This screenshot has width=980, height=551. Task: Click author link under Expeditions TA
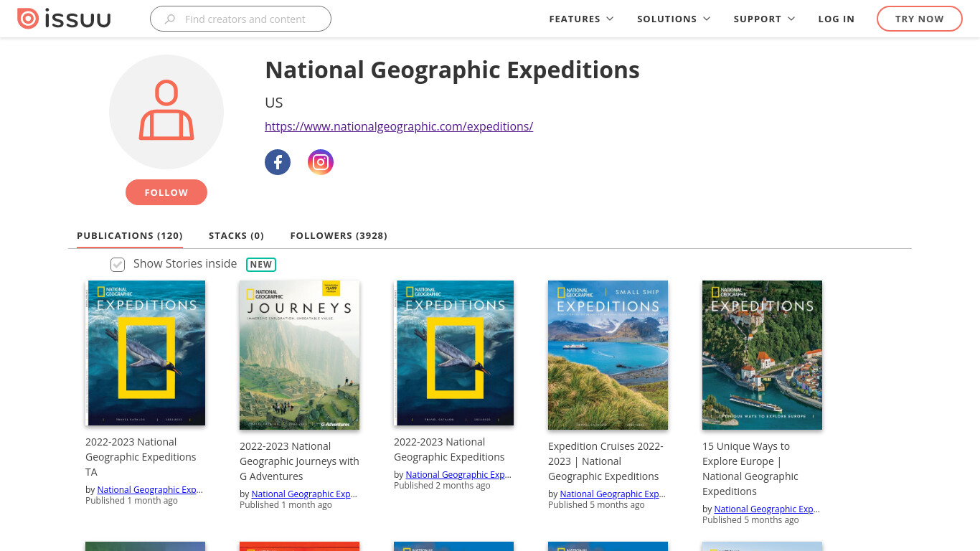[x=150, y=490]
